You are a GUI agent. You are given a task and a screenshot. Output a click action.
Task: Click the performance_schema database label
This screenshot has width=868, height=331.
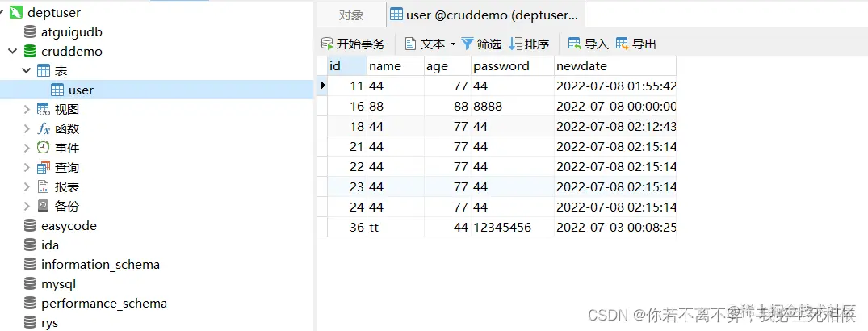click(x=104, y=304)
